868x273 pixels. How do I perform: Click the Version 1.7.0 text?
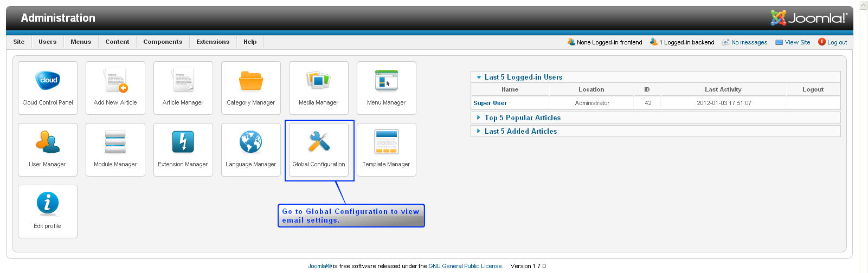click(x=528, y=266)
